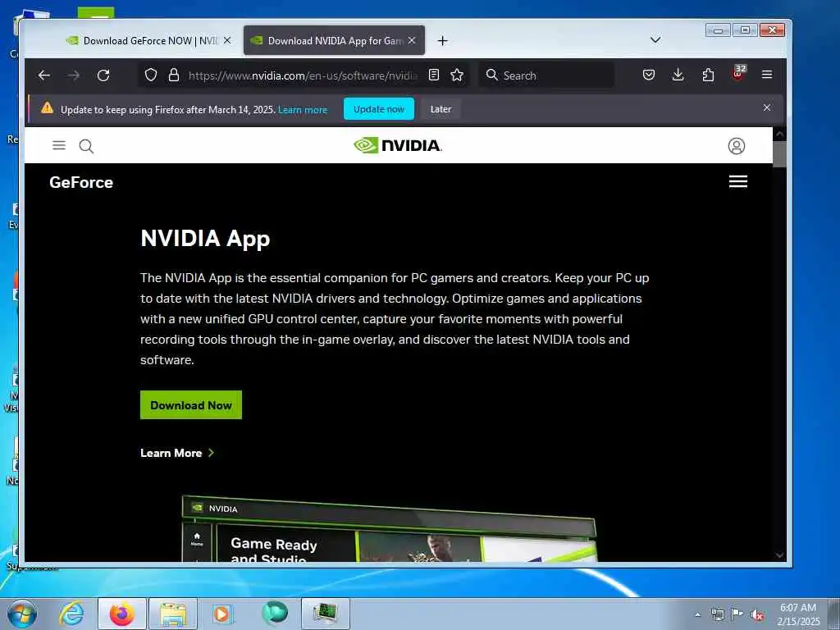Dismiss the Firefox update notification bar
This screenshot has width=840, height=630.
point(767,108)
